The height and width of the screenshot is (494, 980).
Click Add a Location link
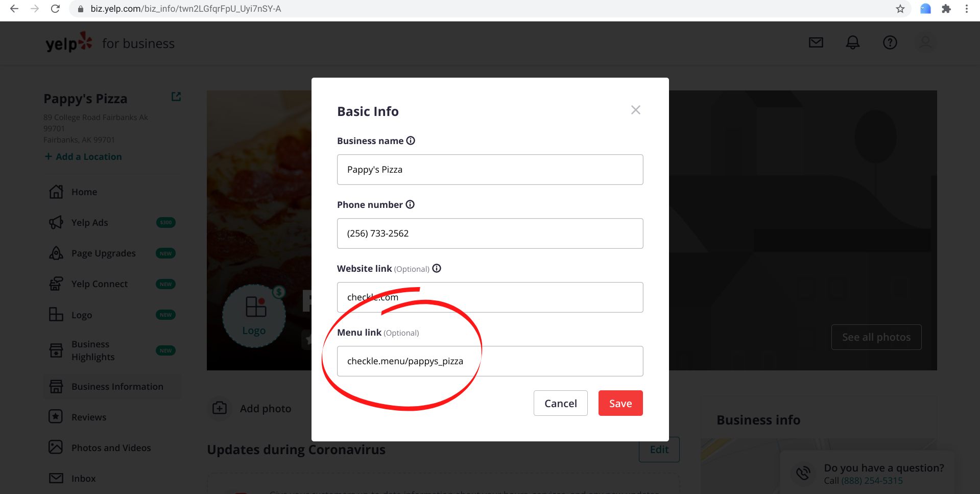pyautogui.click(x=83, y=157)
